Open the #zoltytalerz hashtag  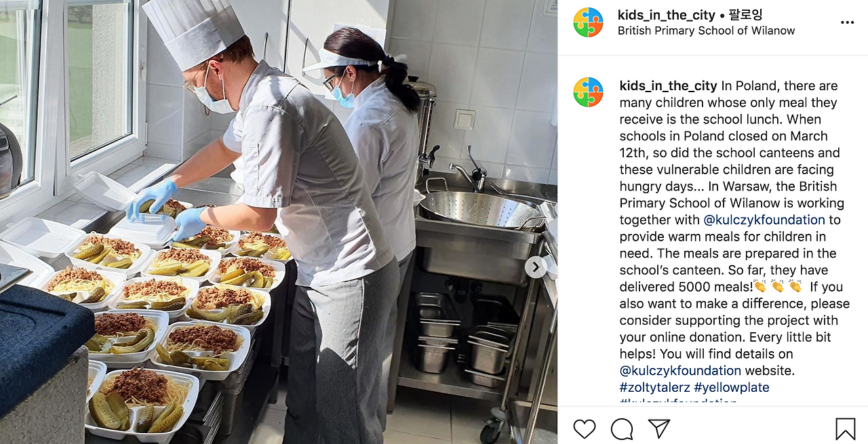655,387
